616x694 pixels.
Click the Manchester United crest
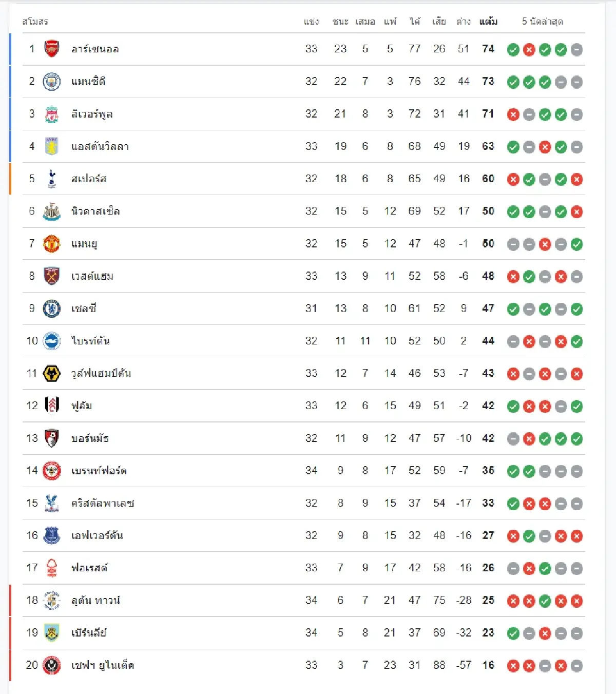[x=51, y=243]
